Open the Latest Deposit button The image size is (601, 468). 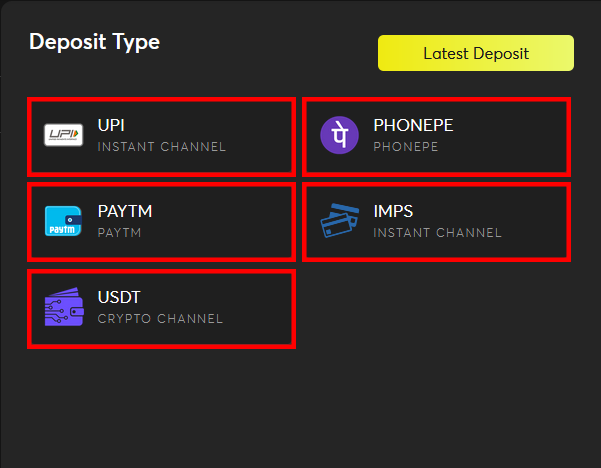click(476, 53)
